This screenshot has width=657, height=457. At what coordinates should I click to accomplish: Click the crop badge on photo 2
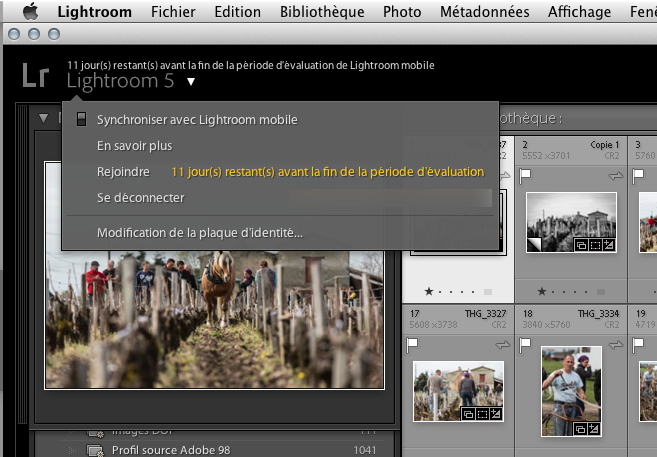[595, 245]
